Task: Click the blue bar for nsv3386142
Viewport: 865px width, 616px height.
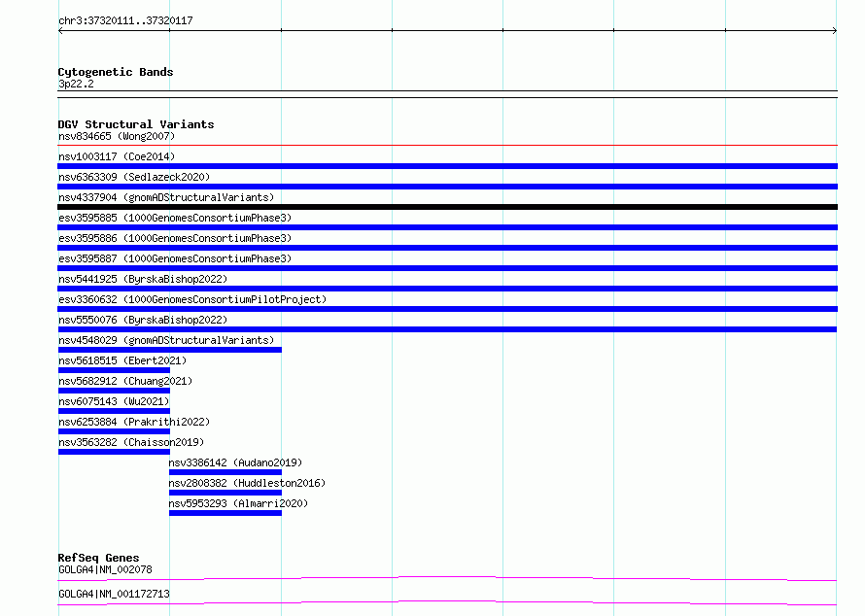Action: click(225, 472)
